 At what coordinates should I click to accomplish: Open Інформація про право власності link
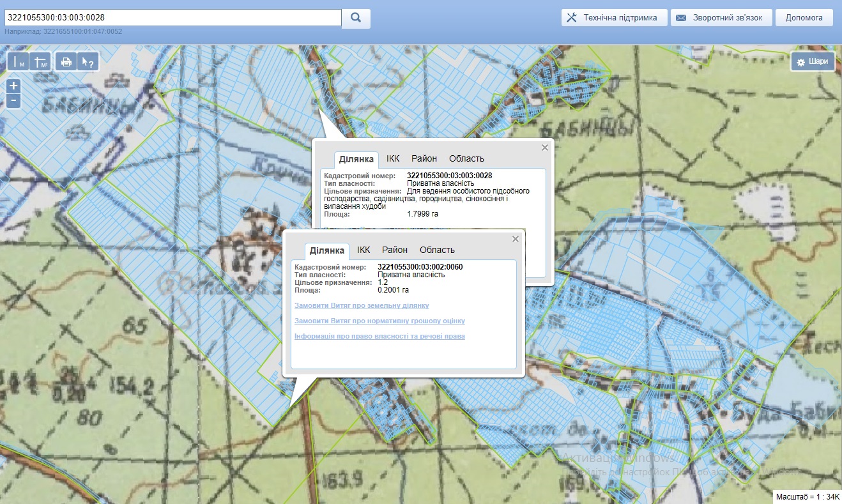pyautogui.click(x=379, y=336)
